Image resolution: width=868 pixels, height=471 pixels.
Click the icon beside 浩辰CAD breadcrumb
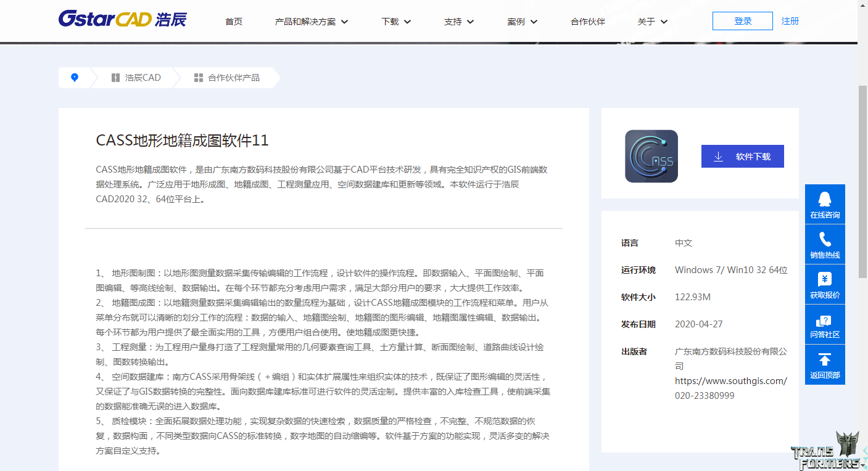[x=115, y=78]
